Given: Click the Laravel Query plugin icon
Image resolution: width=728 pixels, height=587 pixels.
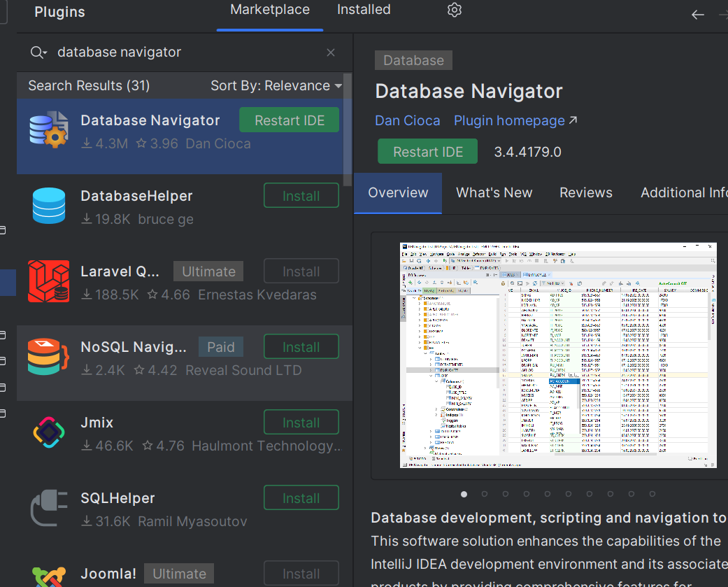Looking at the screenshot, I should (x=49, y=281).
